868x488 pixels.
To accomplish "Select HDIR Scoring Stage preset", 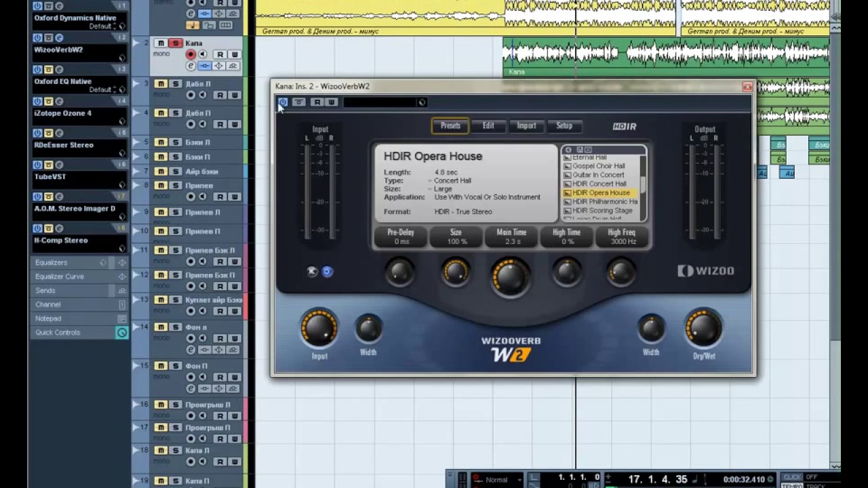I will [600, 210].
